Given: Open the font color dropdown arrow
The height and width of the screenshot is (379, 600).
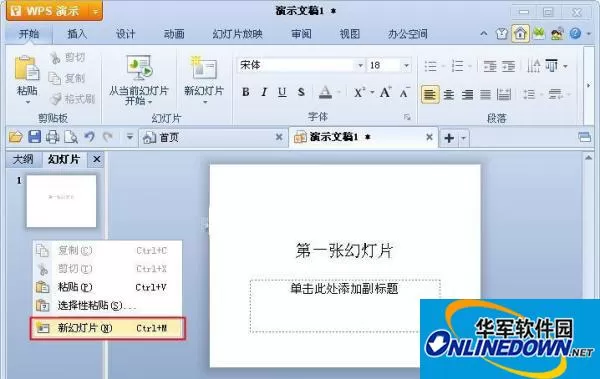Looking at the screenshot, I should coord(339,92).
